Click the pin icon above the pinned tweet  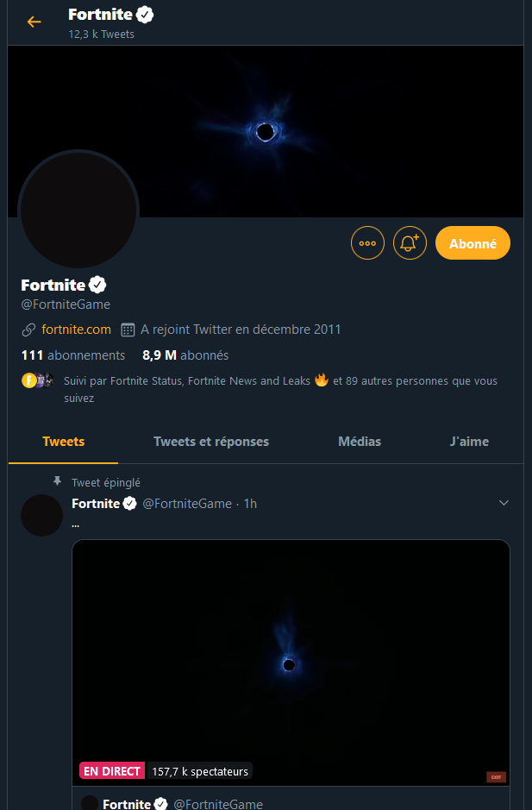(57, 481)
